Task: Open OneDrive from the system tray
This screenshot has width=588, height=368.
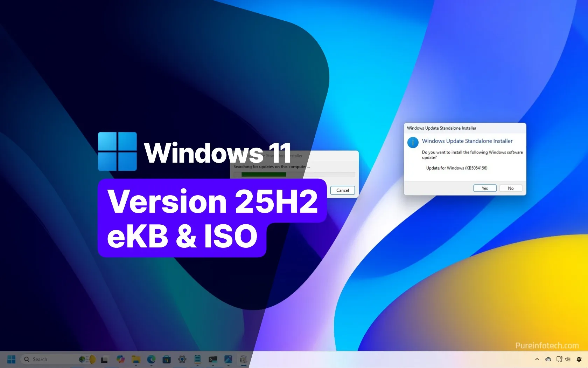Action: pos(548,359)
